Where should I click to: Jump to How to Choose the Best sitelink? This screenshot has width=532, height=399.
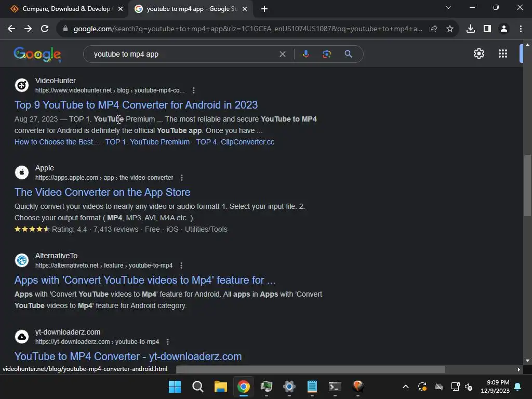(x=57, y=142)
